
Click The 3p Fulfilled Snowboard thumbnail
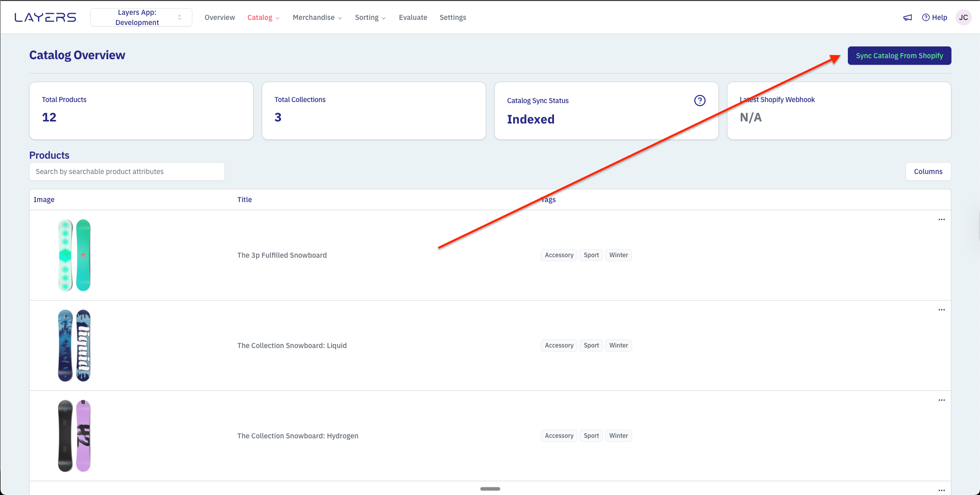pyautogui.click(x=74, y=255)
